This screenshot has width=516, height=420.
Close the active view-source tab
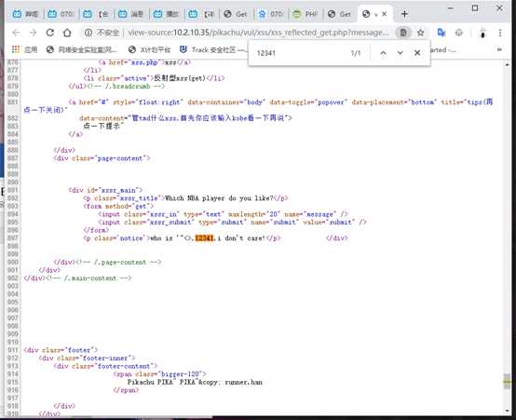click(384, 14)
